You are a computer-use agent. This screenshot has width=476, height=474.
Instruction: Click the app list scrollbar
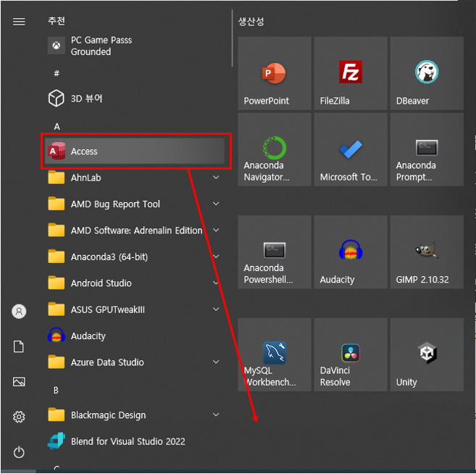pyautogui.click(x=233, y=38)
